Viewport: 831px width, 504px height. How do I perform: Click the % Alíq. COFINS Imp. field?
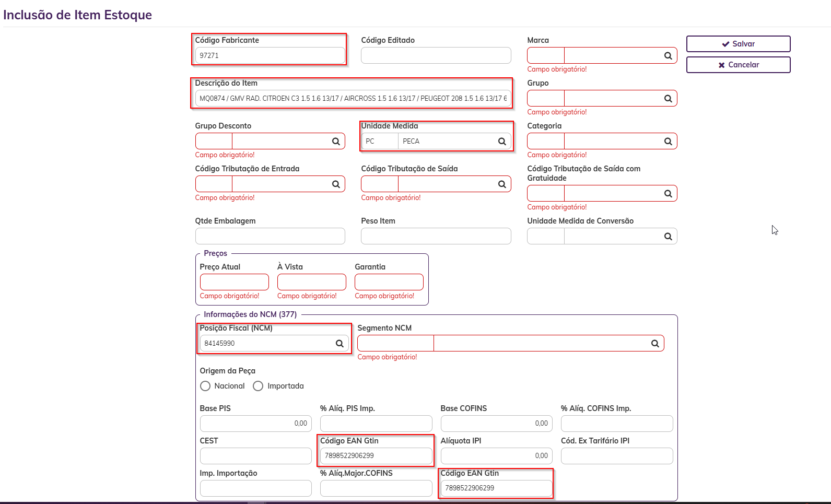pyautogui.click(x=617, y=424)
